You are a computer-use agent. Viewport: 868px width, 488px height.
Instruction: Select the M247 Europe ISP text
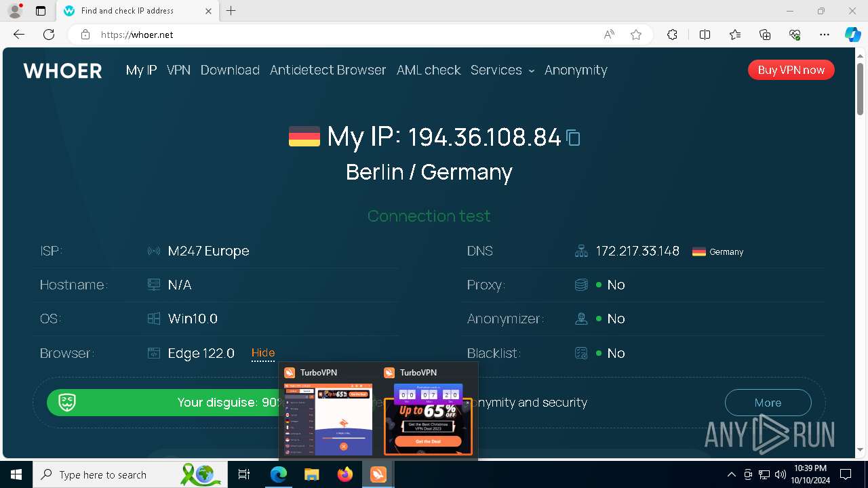[208, 251]
